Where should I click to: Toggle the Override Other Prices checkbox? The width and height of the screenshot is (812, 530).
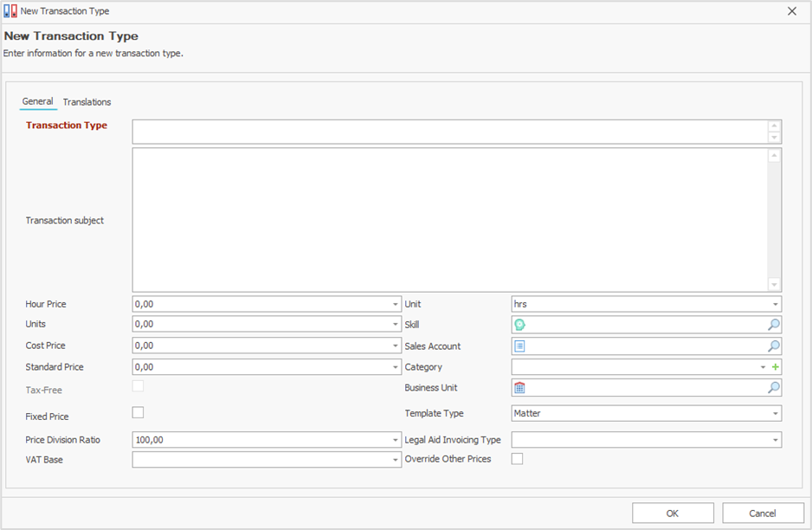[x=517, y=459]
